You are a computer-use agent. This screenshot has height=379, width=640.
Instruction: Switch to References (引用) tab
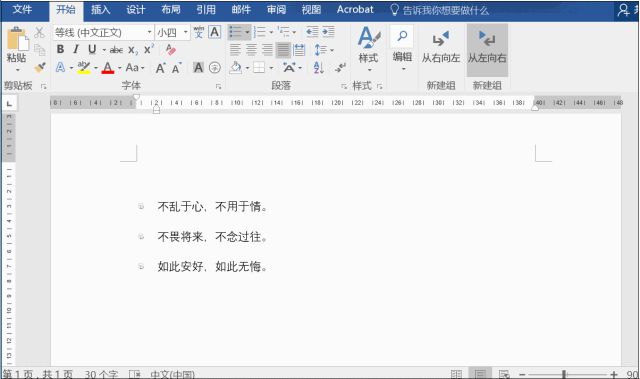point(206,10)
